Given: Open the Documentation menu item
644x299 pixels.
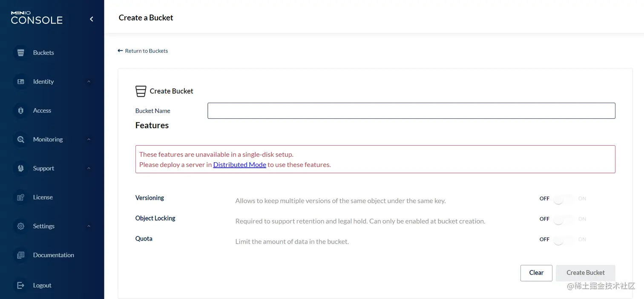Looking at the screenshot, I should coord(53,255).
